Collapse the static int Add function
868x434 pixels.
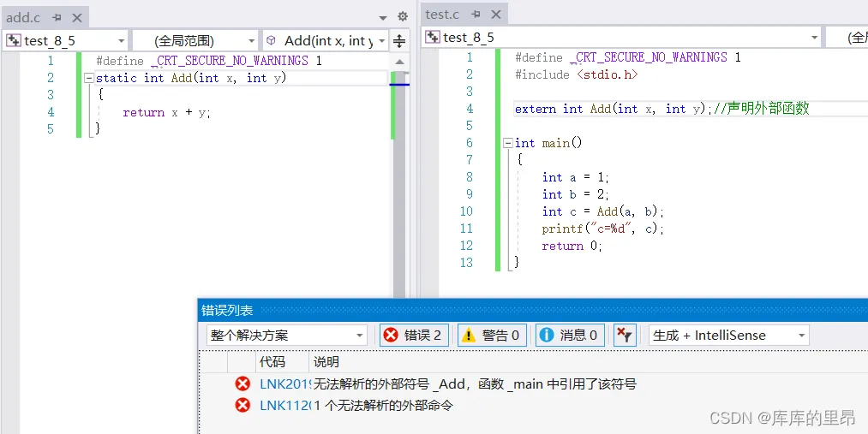[88, 78]
